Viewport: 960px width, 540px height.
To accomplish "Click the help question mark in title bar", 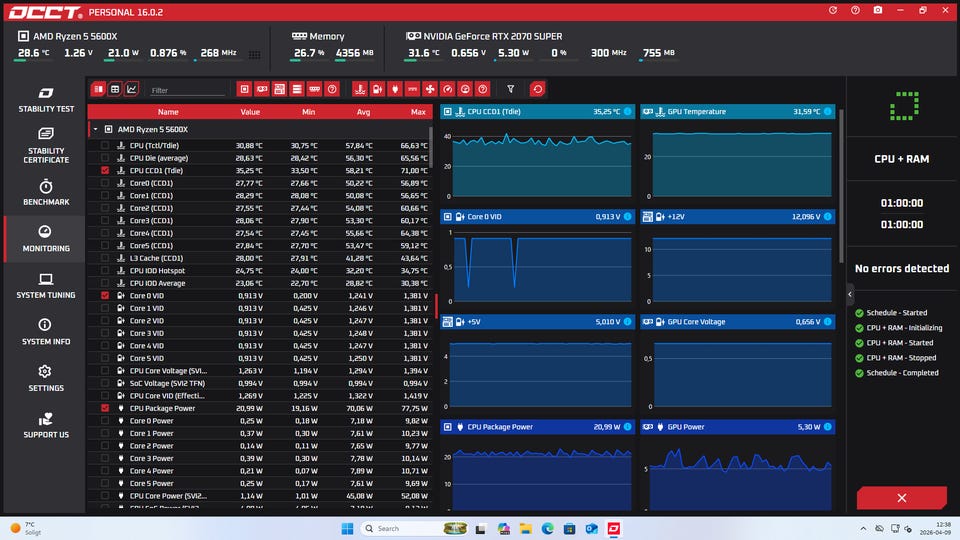I will pos(855,10).
